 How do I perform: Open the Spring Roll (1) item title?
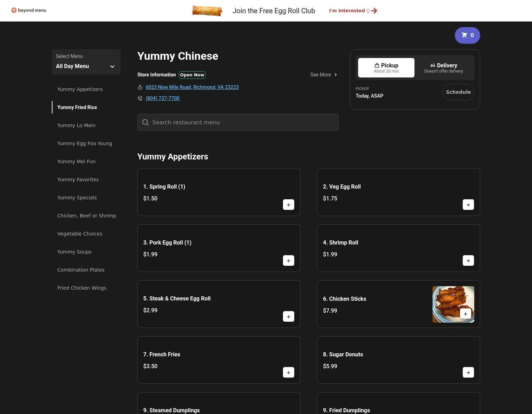pyautogui.click(x=164, y=187)
